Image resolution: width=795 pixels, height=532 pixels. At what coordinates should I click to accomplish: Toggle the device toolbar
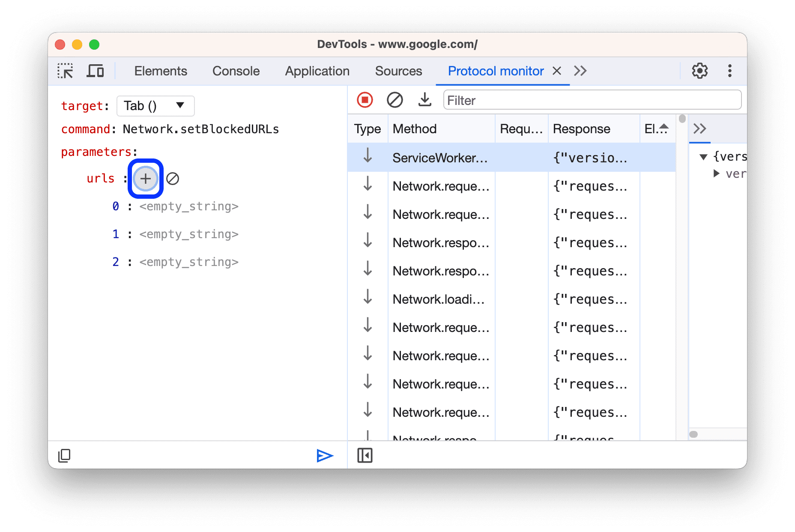tap(95, 71)
